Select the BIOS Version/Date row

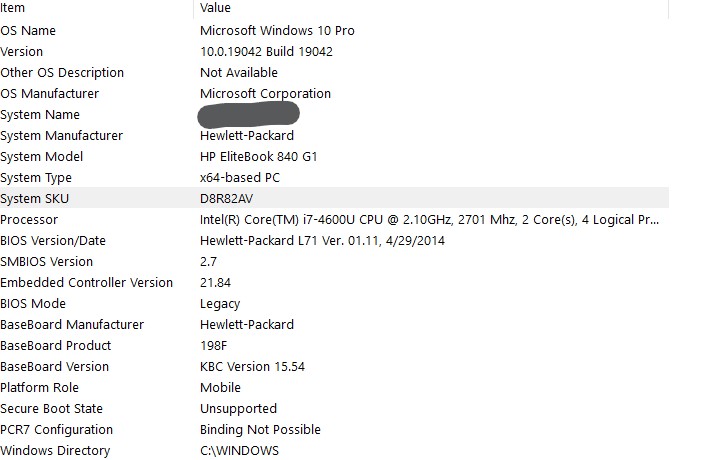pos(334,240)
